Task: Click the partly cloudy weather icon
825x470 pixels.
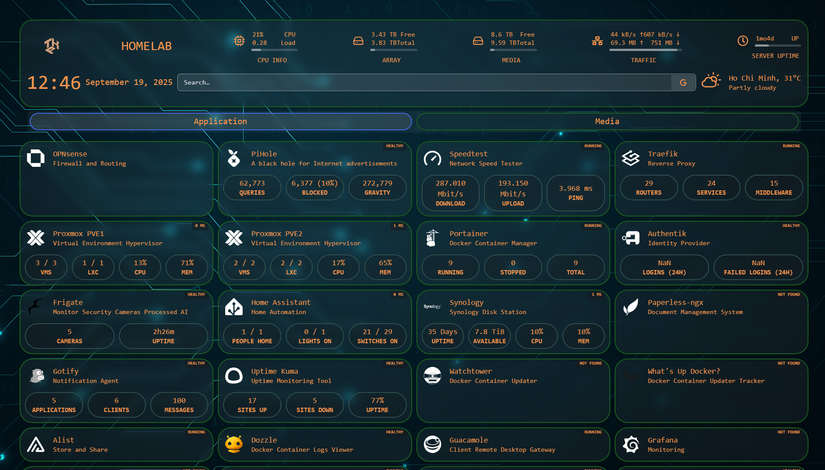Action: point(711,81)
